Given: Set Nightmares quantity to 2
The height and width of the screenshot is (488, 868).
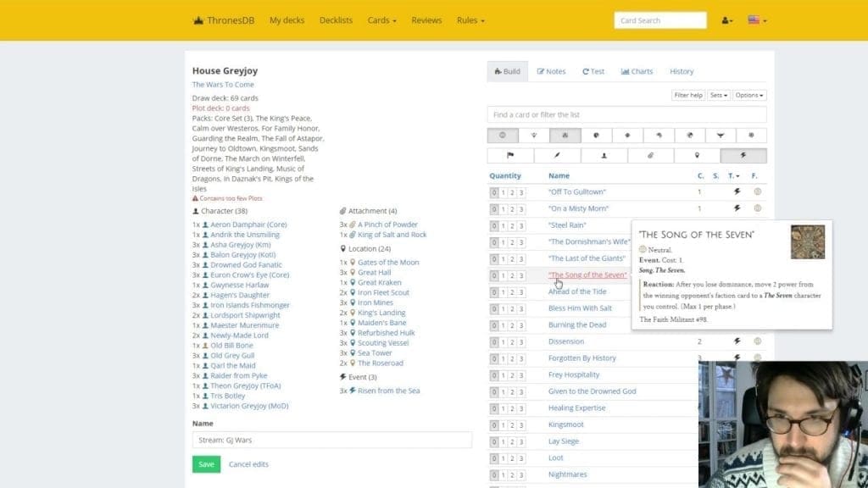Looking at the screenshot, I should pos(512,474).
